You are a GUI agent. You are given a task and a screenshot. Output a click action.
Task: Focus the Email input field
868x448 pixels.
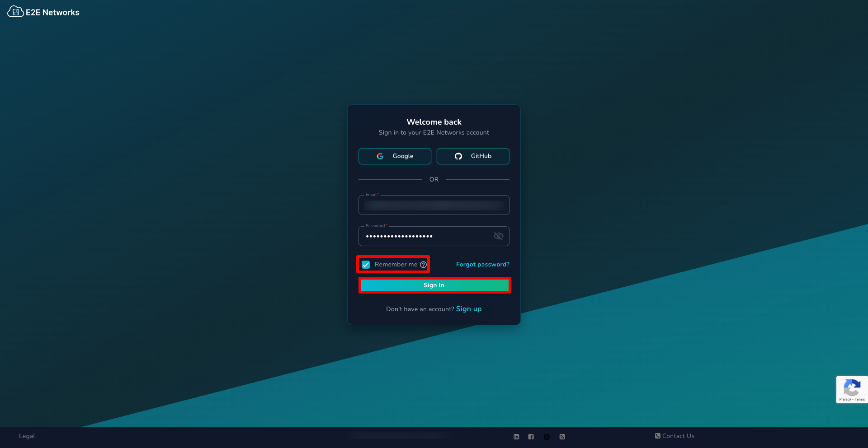coord(434,205)
